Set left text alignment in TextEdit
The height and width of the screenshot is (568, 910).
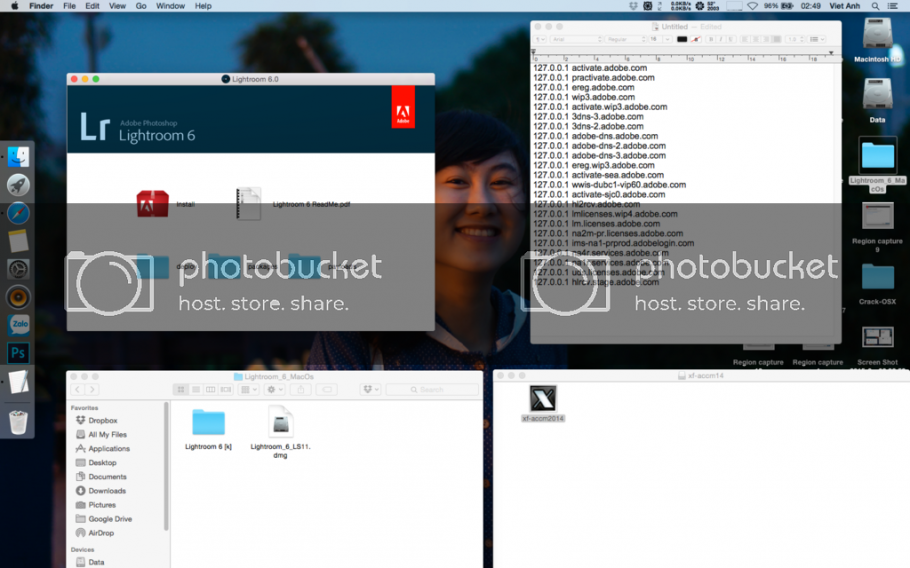click(x=745, y=39)
